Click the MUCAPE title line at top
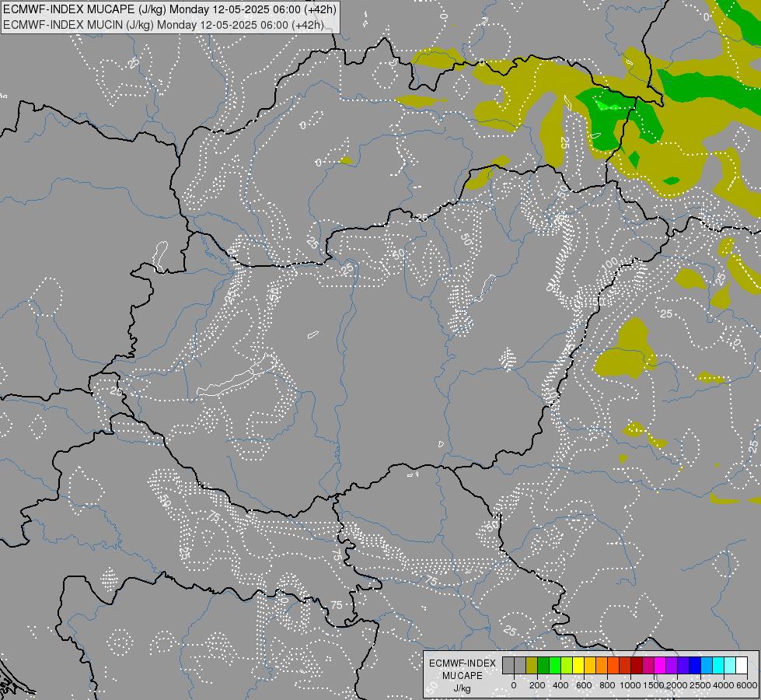 click(x=169, y=9)
